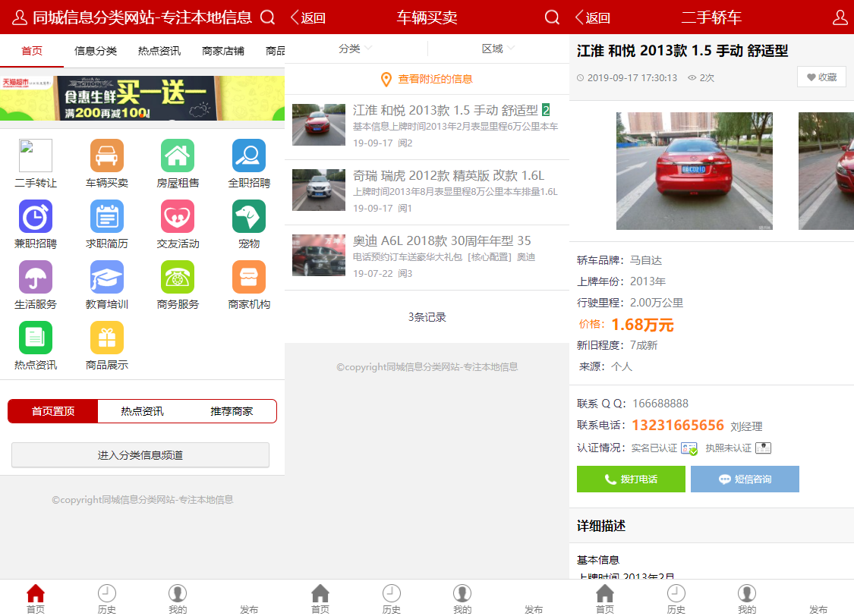The height and width of the screenshot is (616, 854).
Task: Open the 江淮 和悦 2013款 listing title
Action: coord(446,111)
